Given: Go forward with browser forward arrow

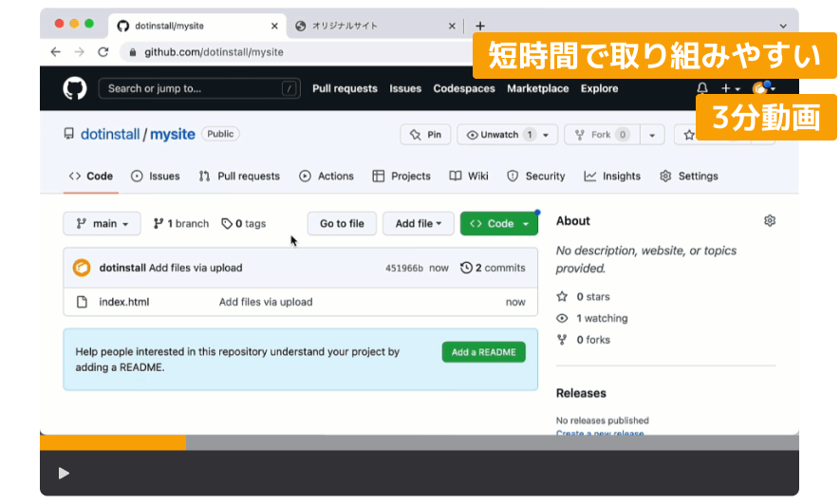Looking at the screenshot, I should tap(80, 52).
